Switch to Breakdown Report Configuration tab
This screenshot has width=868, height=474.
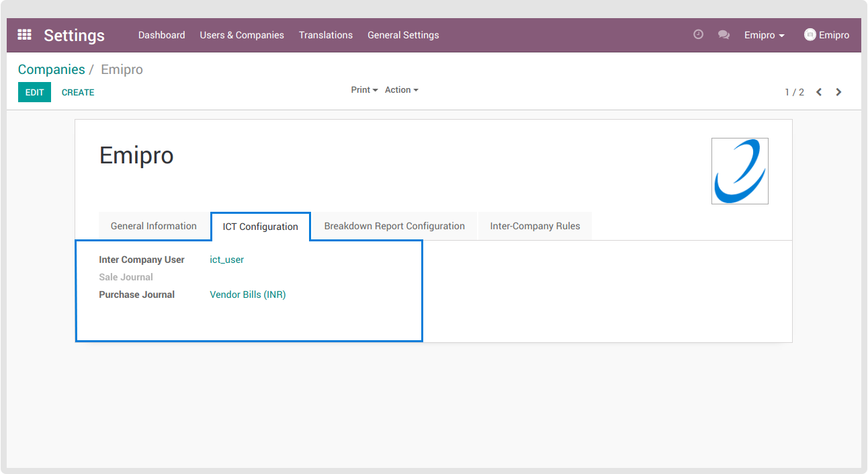click(x=394, y=226)
